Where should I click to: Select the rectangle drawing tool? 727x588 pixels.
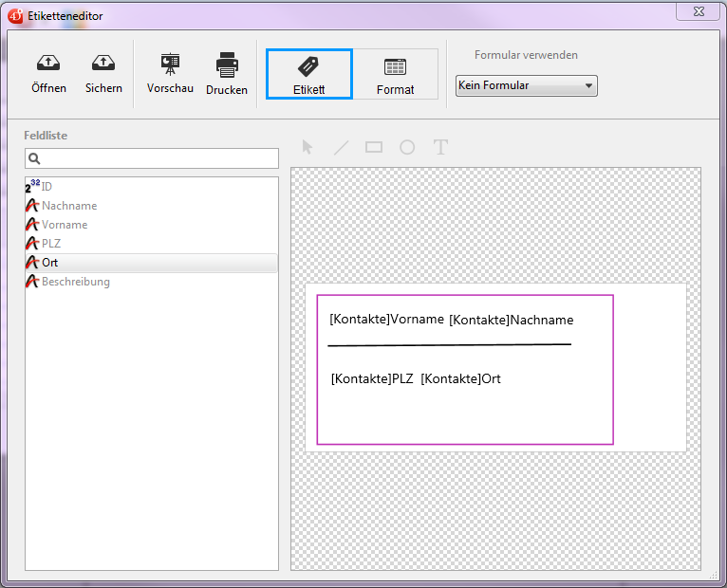point(374,147)
